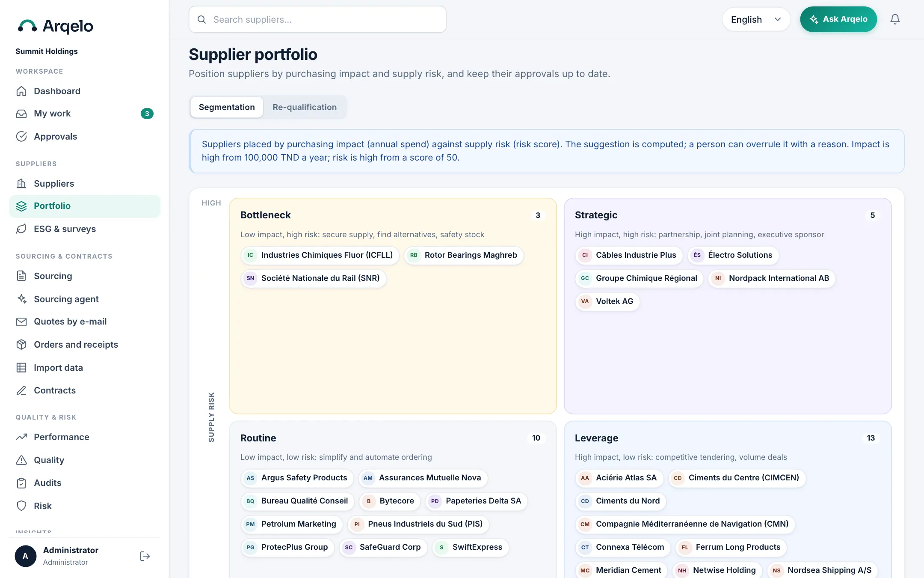Open the Administrator user profile
Screen dimensions: 924x578
[x=71, y=556]
